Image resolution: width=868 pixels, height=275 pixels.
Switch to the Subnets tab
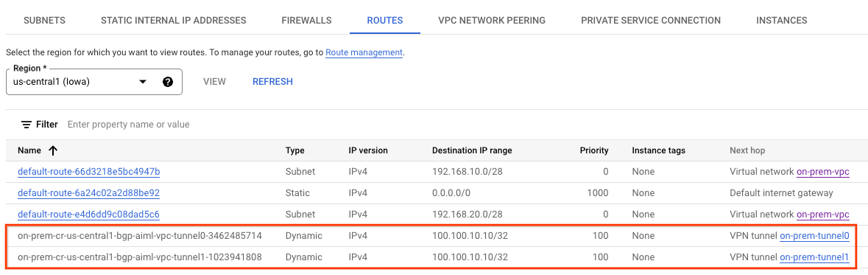click(x=44, y=21)
